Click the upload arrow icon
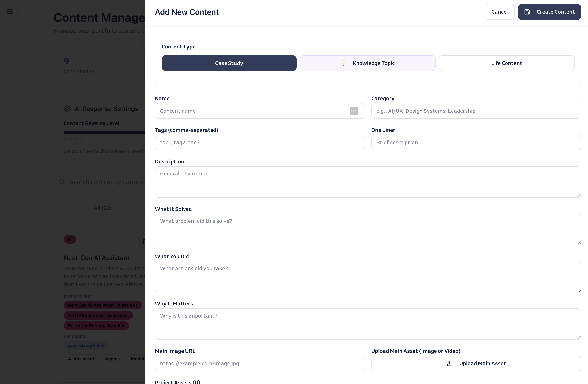This screenshot has height=384, width=588. coord(450,363)
